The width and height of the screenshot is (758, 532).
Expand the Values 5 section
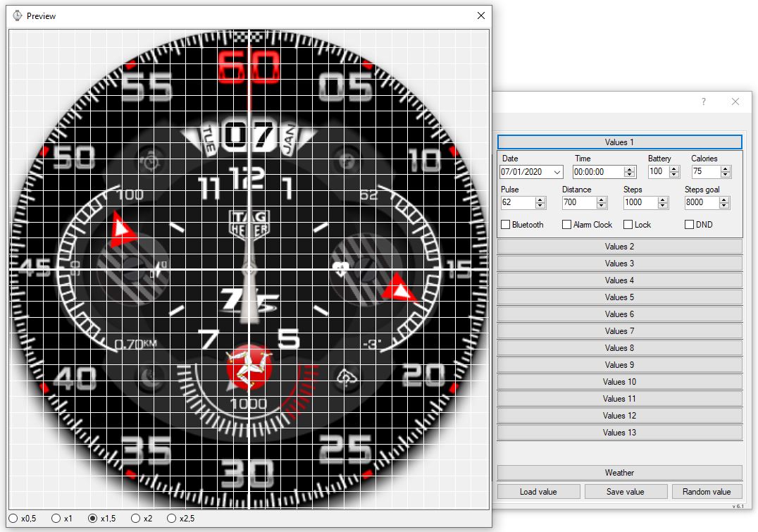[x=619, y=297]
